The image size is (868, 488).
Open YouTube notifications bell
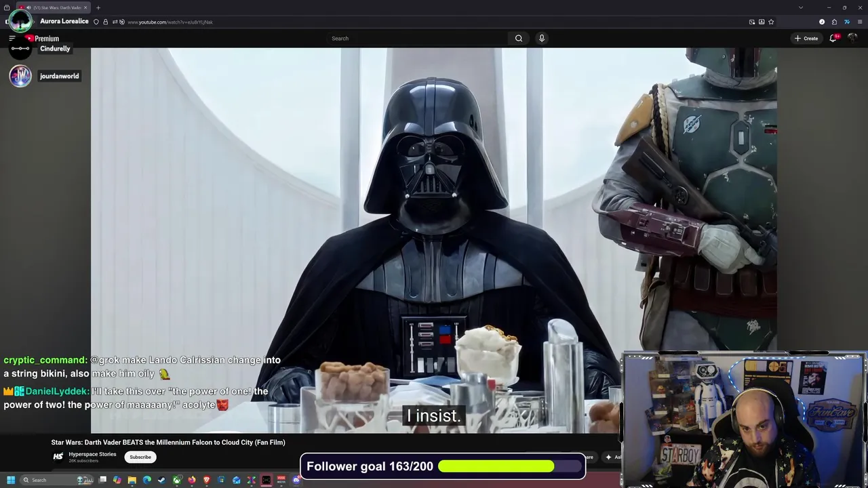click(833, 39)
